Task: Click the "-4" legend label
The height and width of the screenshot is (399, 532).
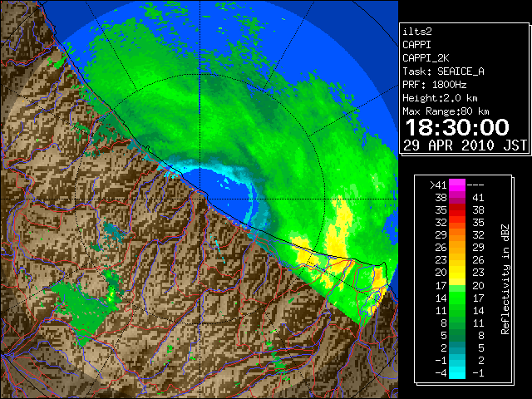Action: pyautogui.click(x=441, y=372)
